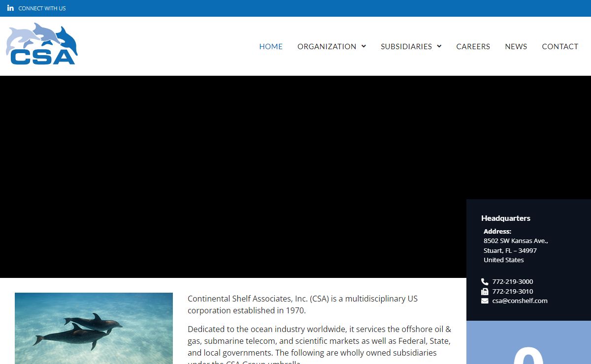591x364 pixels.
Task: Open the SUBSIDIARIES menu
Action: 406,46
